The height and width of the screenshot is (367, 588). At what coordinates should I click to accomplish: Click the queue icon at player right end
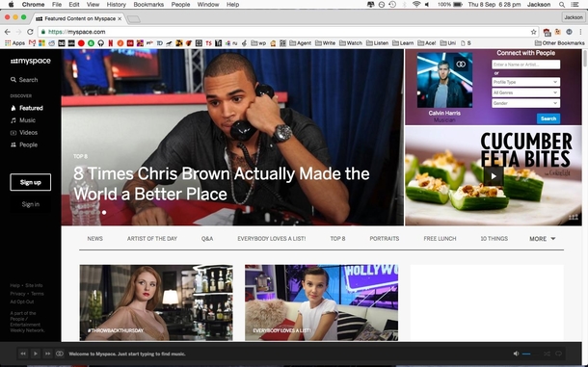(558, 354)
